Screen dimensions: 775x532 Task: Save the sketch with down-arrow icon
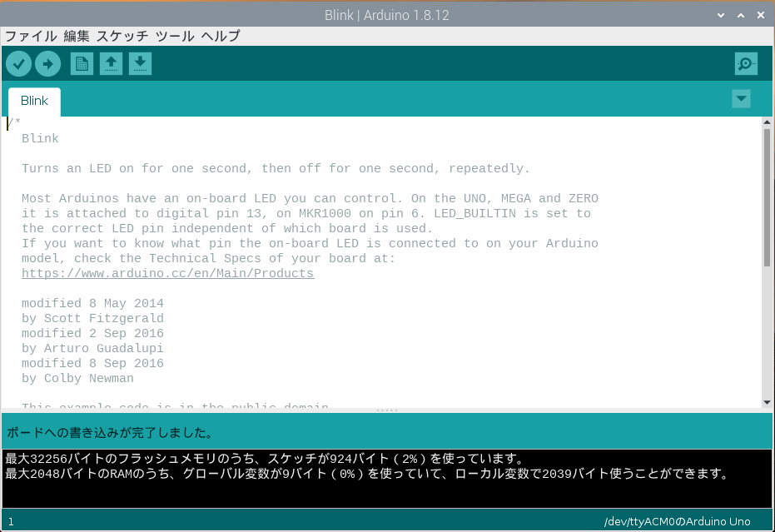pyautogui.click(x=141, y=64)
